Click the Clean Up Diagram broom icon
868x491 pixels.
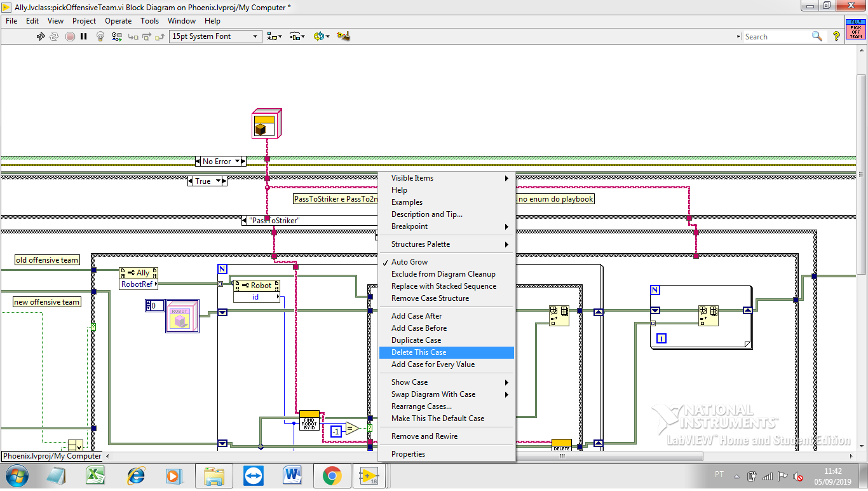click(x=343, y=36)
